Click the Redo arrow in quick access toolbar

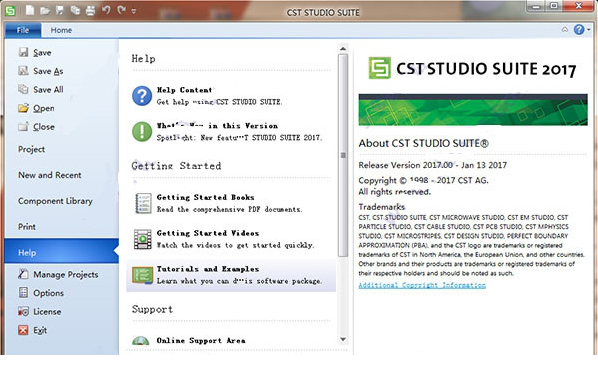coord(122,10)
